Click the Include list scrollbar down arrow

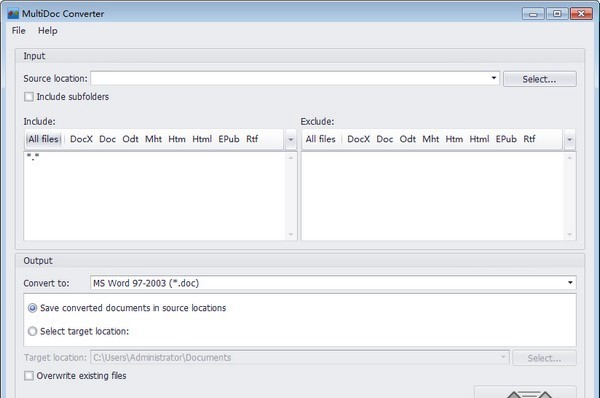[x=291, y=234]
